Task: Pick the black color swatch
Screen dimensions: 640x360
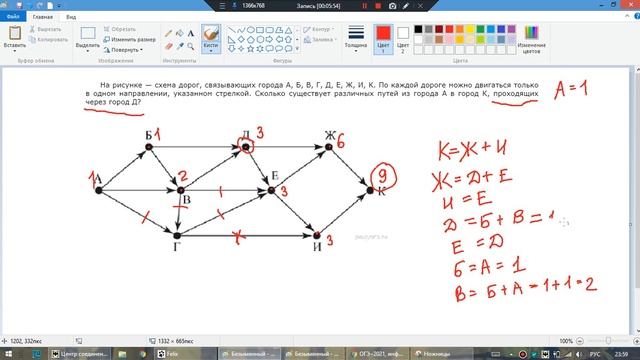Action: click(418, 29)
